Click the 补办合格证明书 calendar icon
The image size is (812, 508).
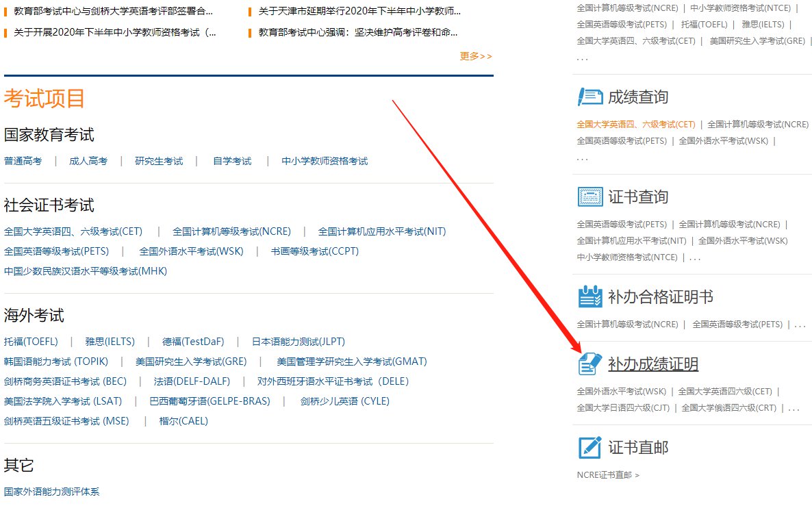[x=589, y=297]
